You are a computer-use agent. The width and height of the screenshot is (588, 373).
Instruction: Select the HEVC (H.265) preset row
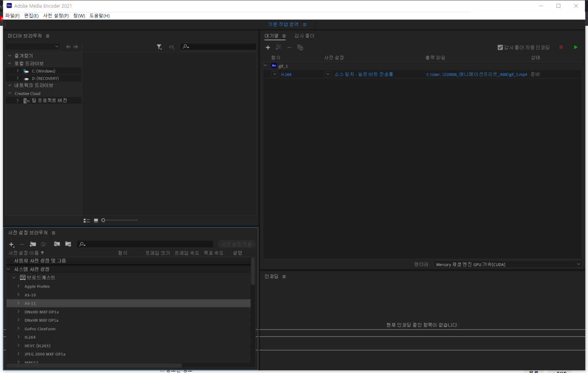pos(128,346)
